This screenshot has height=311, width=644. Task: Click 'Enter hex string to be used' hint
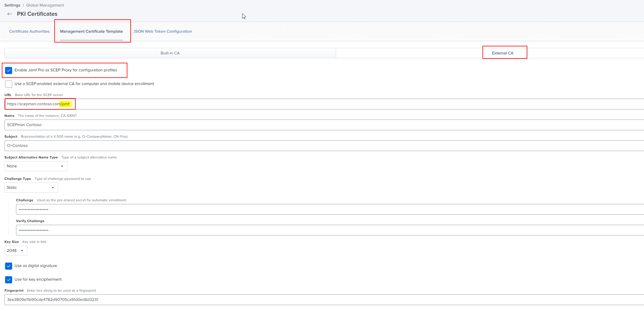61,290
